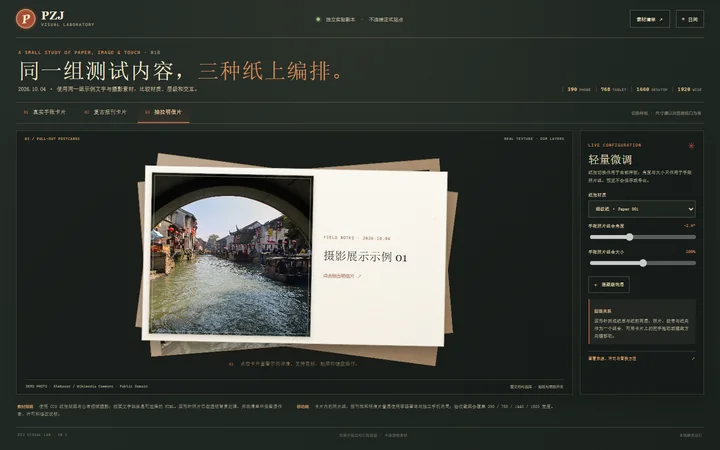
Task: Adjust the photo angle slider showing -2.6°
Action: [642, 237]
